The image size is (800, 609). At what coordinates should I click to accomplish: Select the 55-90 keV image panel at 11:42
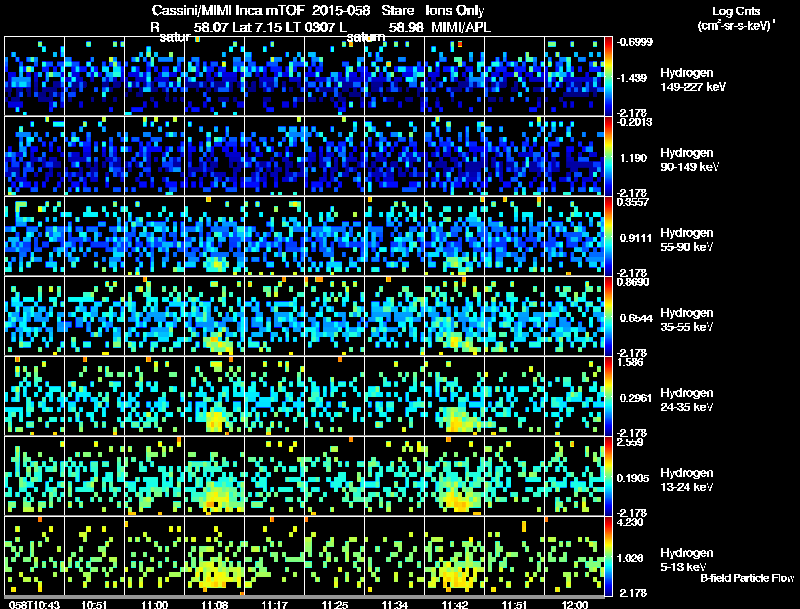point(455,236)
